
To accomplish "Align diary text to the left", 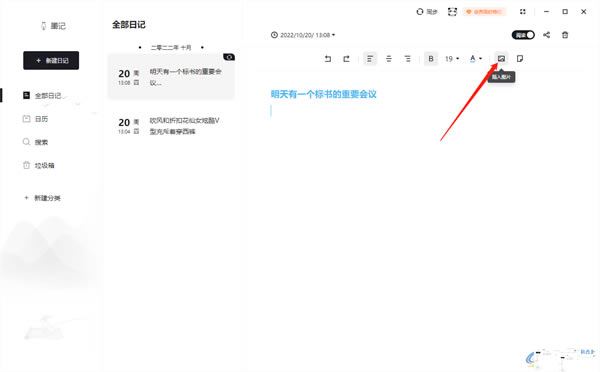I will pos(370,59).
